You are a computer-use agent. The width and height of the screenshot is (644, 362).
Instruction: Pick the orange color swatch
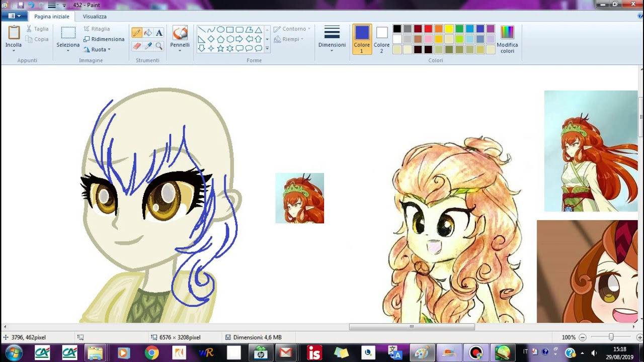pyautogui.click(x=439, y=29)
